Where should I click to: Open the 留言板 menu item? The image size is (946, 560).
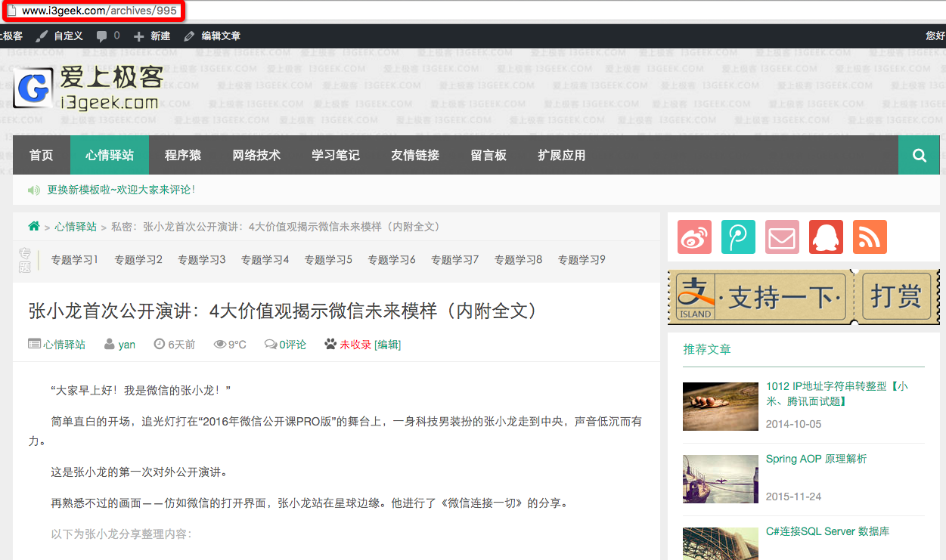point(489,155)
